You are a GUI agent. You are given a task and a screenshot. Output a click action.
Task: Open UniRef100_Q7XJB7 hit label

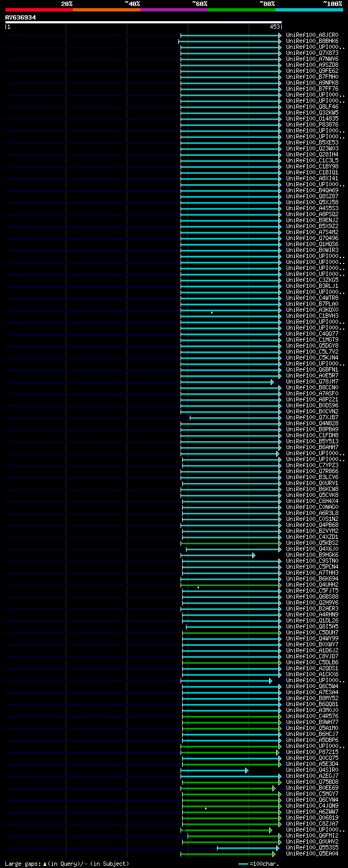click(x=312, y=418)
